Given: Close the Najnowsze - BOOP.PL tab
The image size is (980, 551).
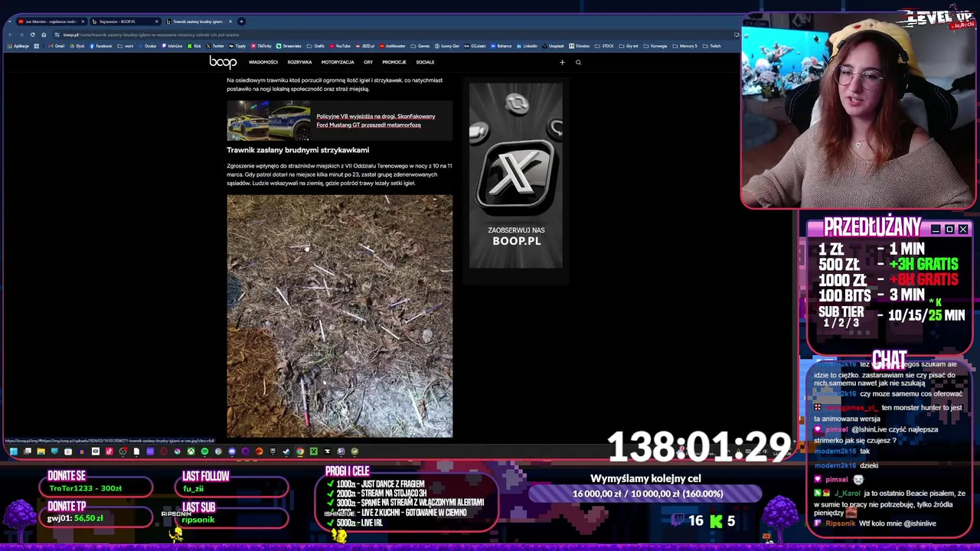Looking at the screenshot, I should tap(156, 21).
